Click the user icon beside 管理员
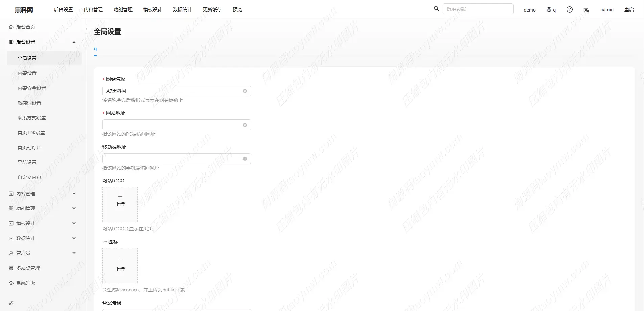The image size is (644, 311). click(x=11, y=253)
